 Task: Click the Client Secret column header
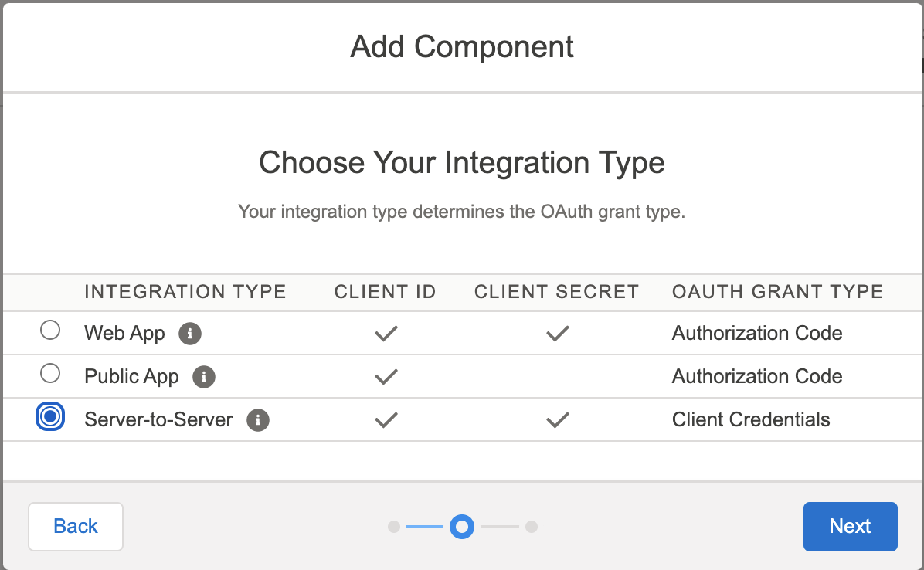[x=556, y=292]
